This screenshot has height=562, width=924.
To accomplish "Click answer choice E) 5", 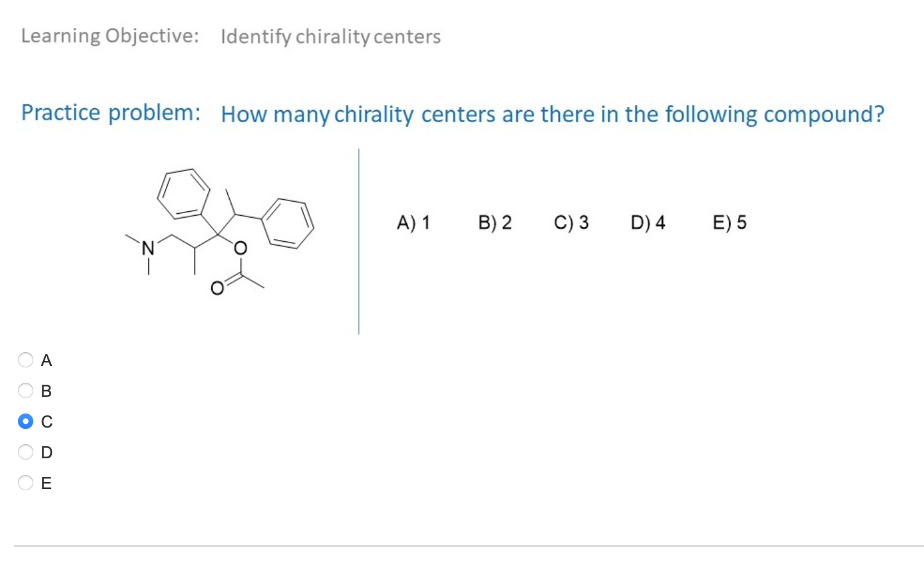I will point(729,223).
